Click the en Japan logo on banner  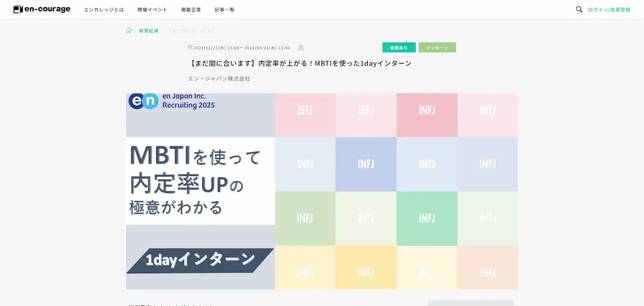tap(144, 101)
